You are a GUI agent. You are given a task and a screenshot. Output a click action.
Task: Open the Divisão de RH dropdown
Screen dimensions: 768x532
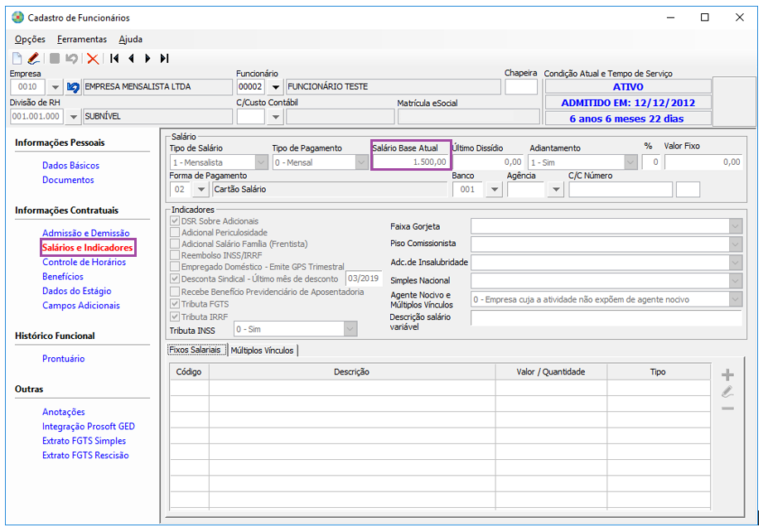74,117
